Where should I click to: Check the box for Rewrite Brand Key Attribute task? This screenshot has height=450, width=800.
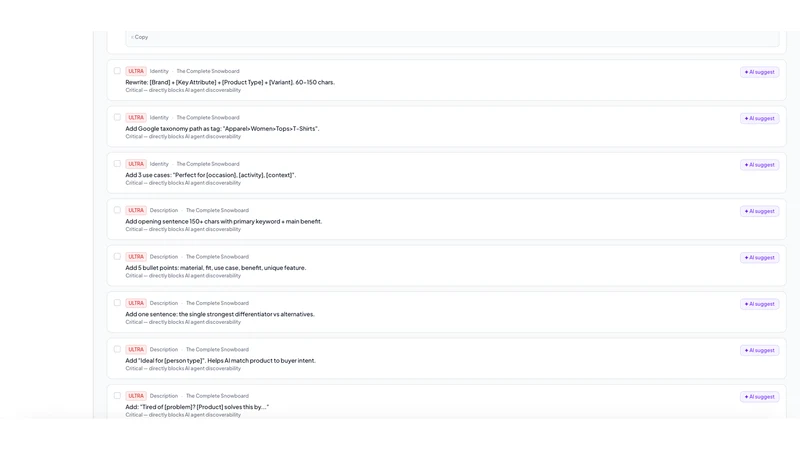pos(117,71)
